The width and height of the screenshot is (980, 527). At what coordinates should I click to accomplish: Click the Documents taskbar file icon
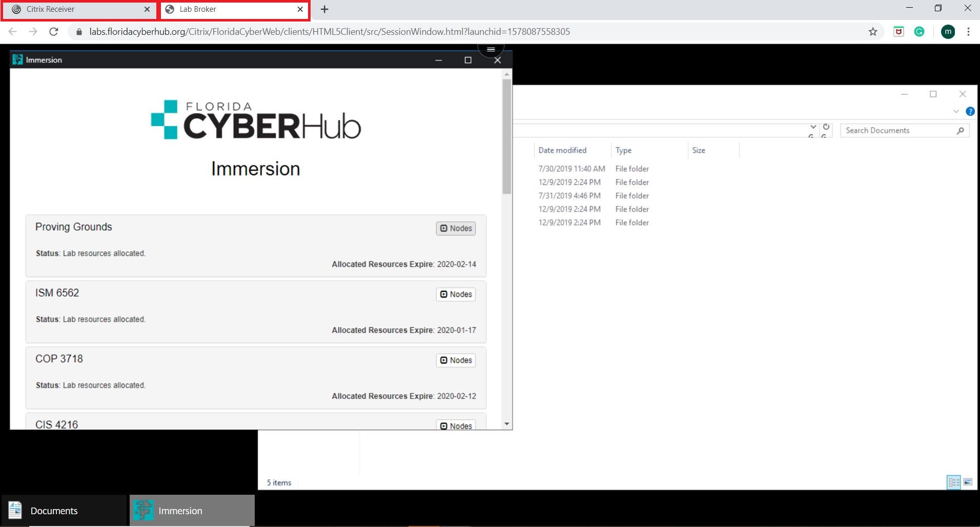tap(15, 510)
